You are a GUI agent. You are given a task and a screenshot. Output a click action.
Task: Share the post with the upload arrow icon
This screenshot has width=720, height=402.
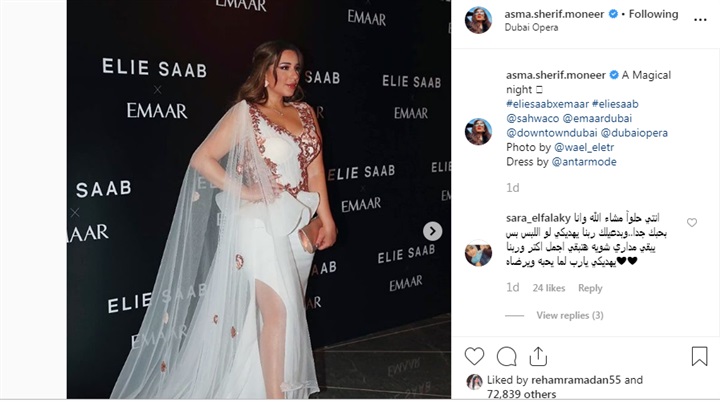tap(538, 357)
